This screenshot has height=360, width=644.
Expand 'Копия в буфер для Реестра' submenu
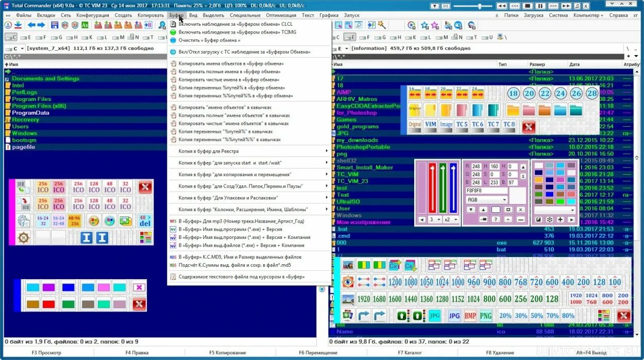click(x=249, y=151)
